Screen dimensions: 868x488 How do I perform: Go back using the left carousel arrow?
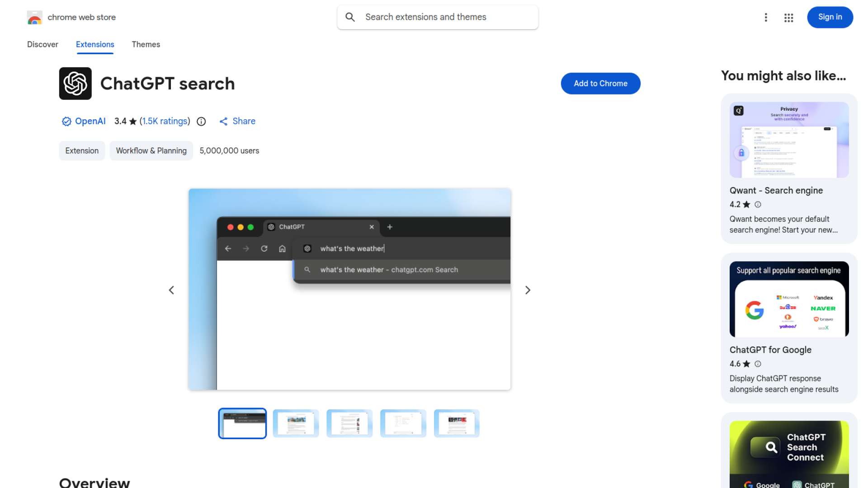pyautogui.click(x=171, y=290)
